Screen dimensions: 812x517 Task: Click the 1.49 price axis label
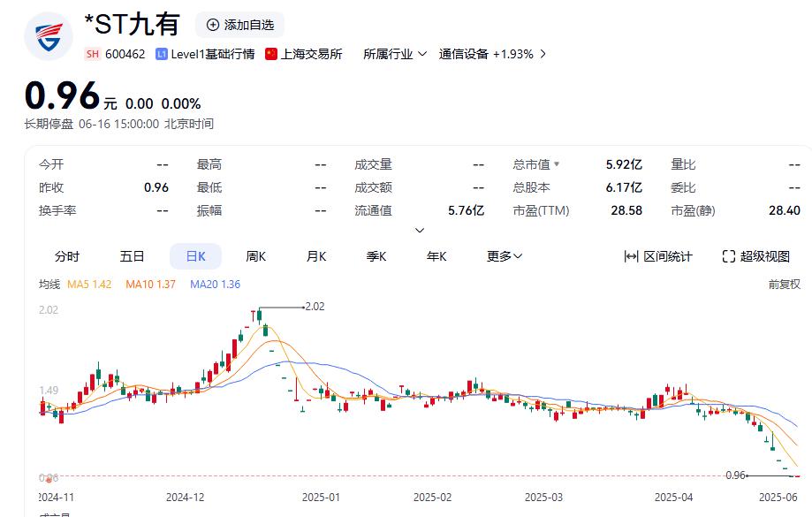[49, 390]
